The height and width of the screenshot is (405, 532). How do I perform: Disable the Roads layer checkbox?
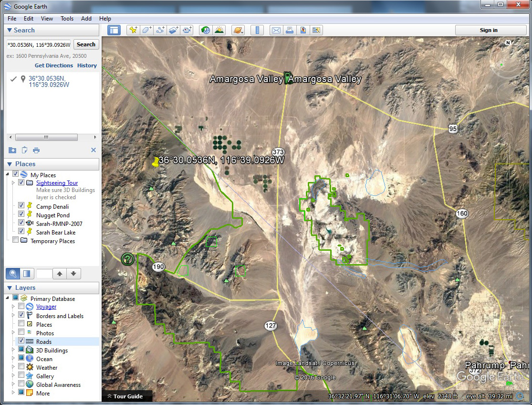(21, 341)
